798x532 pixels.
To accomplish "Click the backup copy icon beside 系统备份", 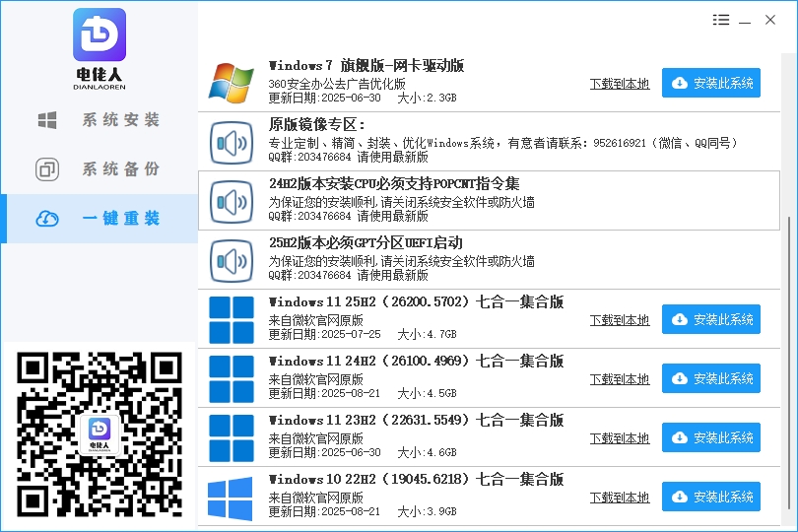I will tap(47, 169).
